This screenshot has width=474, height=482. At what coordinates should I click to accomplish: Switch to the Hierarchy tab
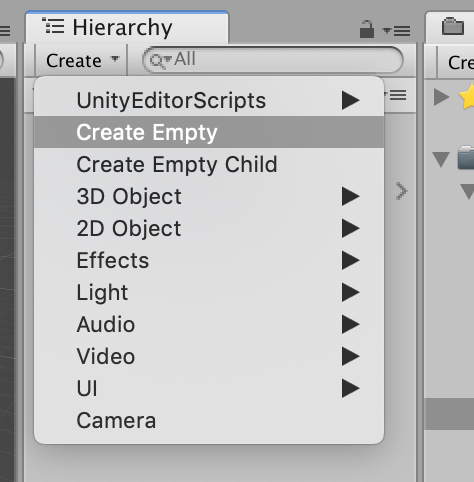tap(127, 27)
